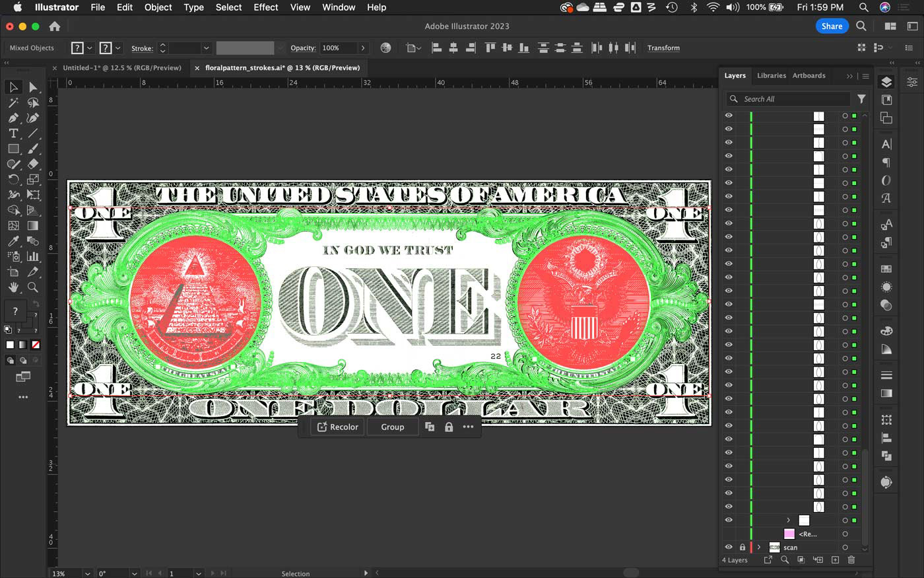Toggle visibility of row above <Re... item
The width and height of the screenshot is (924, 578).
click(x=729, y=521)
